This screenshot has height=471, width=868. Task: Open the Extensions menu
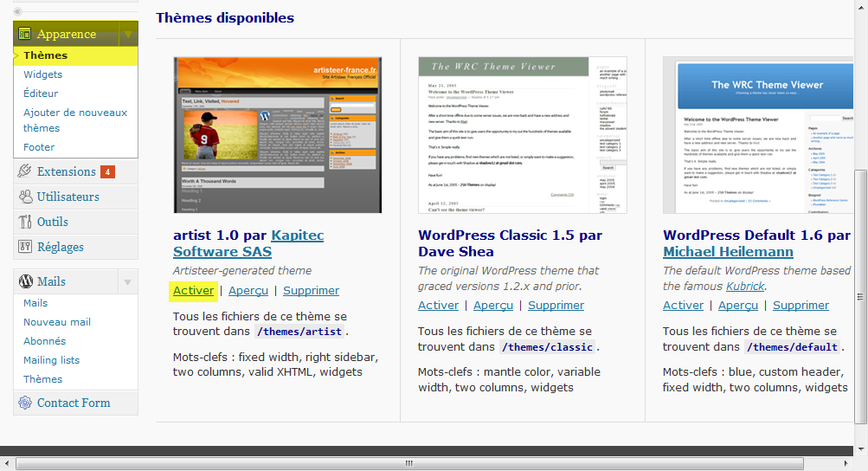(x=67, y=171)
